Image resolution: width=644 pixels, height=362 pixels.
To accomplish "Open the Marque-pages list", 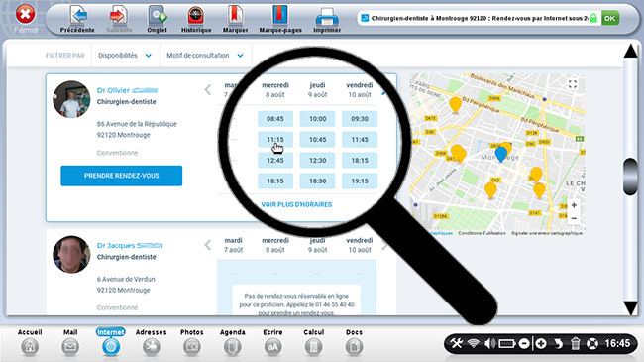I will pos(280,19).
